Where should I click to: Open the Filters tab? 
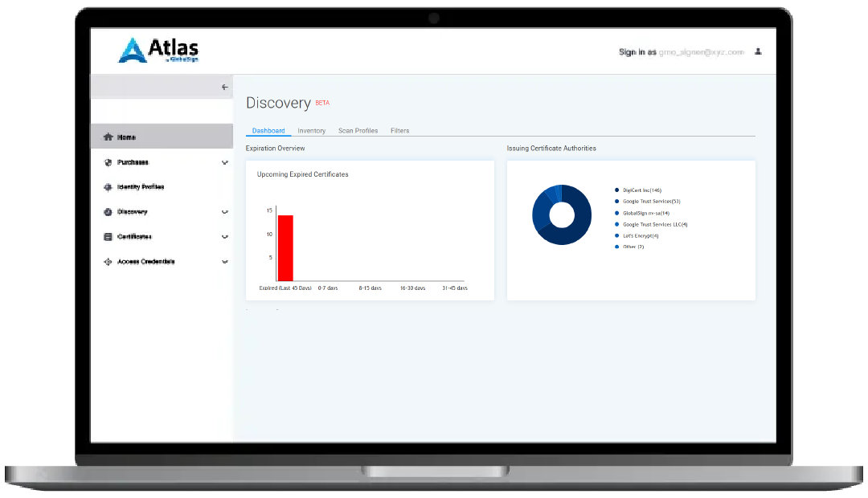[399, 130]
